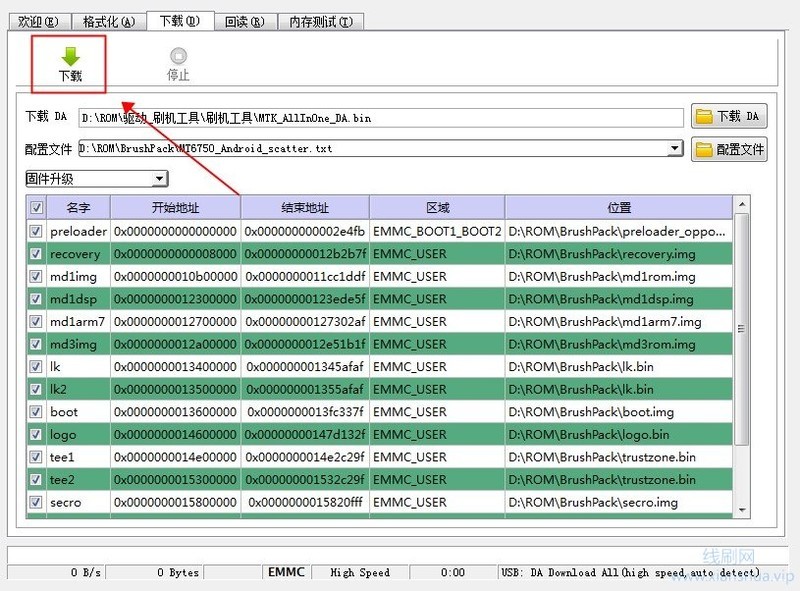This screenshot has height=591, width=800.
Task: Click start address 0x0000000000008000 of recovery
Action: pos(176,254)
